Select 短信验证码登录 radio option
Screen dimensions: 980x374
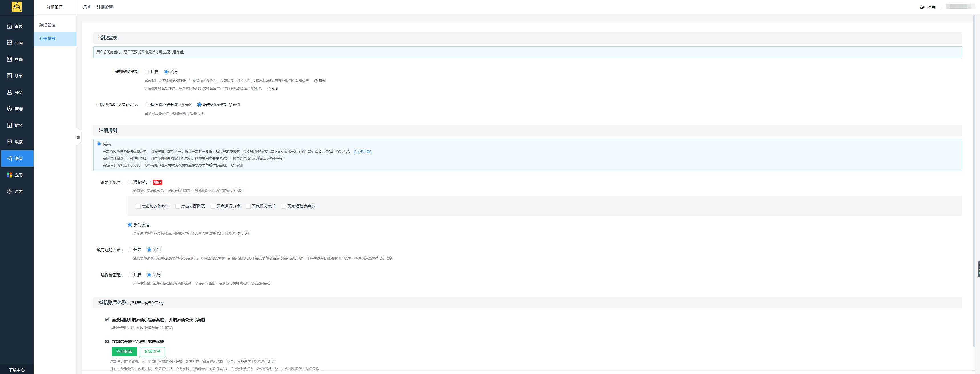tap(147, 105)
